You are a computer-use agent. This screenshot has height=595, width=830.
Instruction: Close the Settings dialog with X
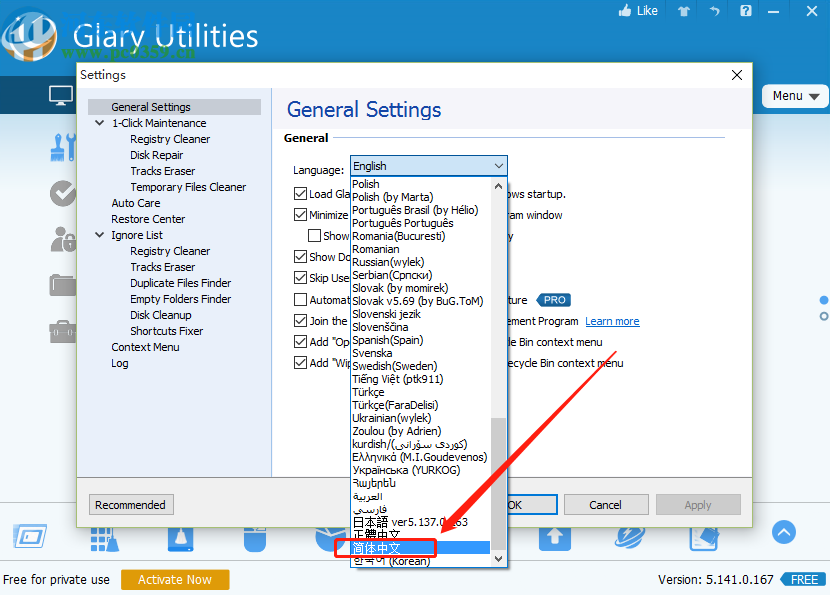(x=736, y=75)
